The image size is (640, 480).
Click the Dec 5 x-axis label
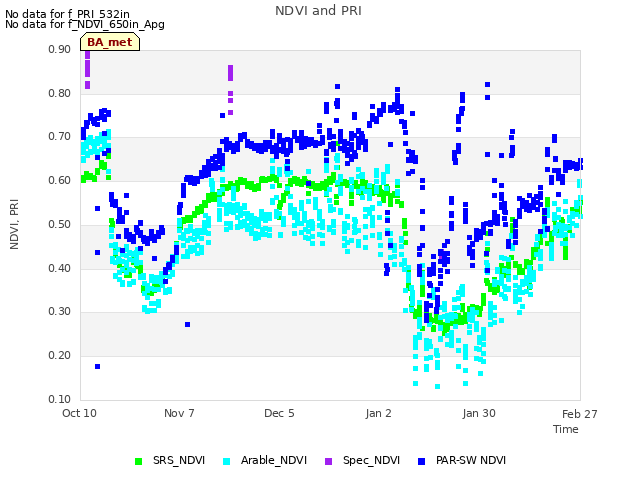point(279,413)
